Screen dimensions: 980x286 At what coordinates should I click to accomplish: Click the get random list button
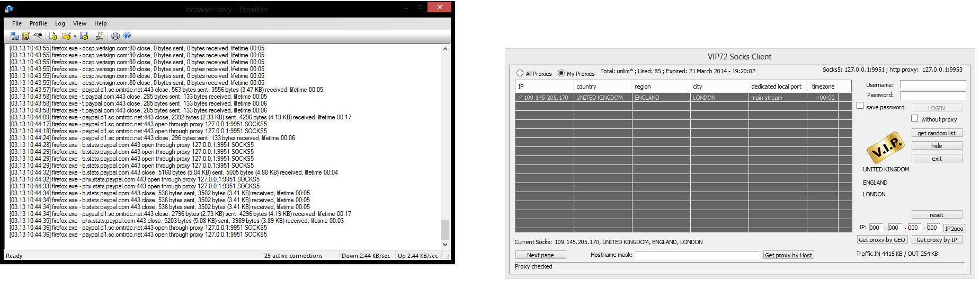[937, 133]
